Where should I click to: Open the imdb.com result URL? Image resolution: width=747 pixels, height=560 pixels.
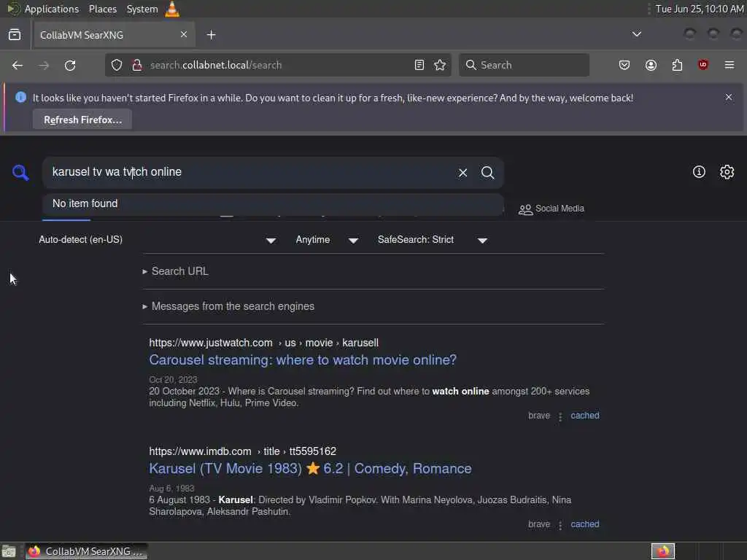pyautogui.click(x=242, y=451)
